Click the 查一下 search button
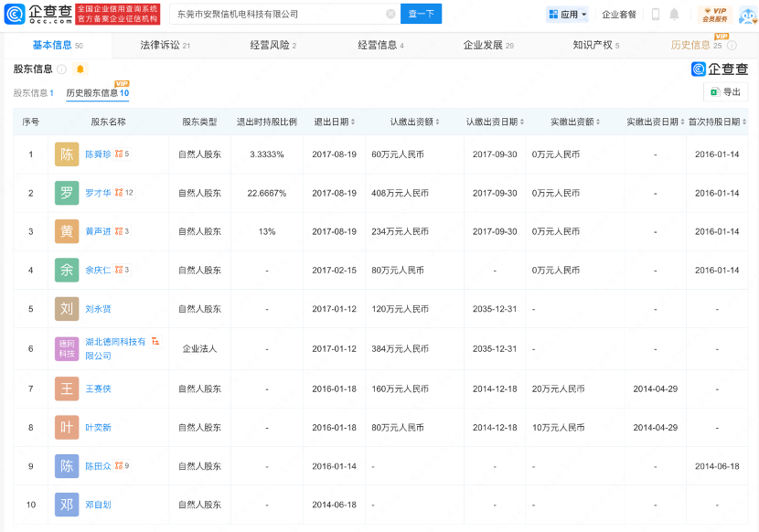The width and height of the screenshot is (759, 532). tap(422, 14)
